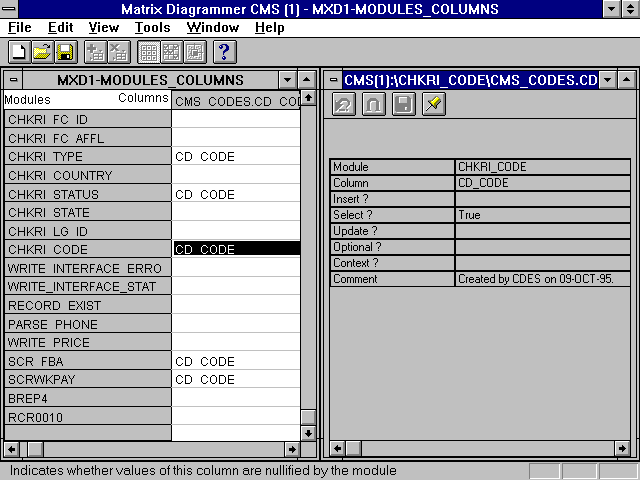The width and height of the screenshot is (640, 480).
Task: Select the CHKRI TYPE module row header
Action: click(x=87, y=157)
